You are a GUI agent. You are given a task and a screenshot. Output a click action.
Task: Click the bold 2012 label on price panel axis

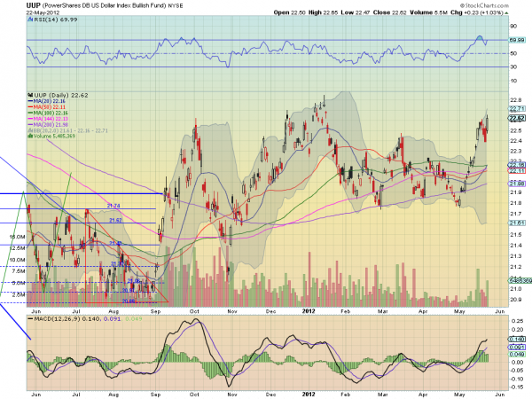tap(309, 311)
